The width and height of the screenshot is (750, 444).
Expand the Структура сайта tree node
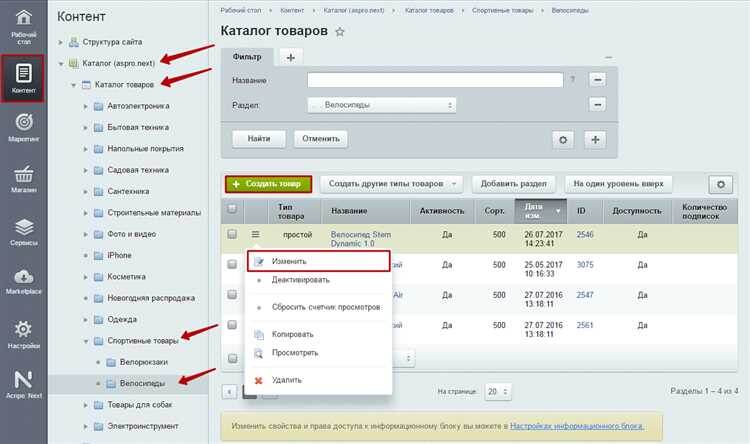tap(61, 42)
